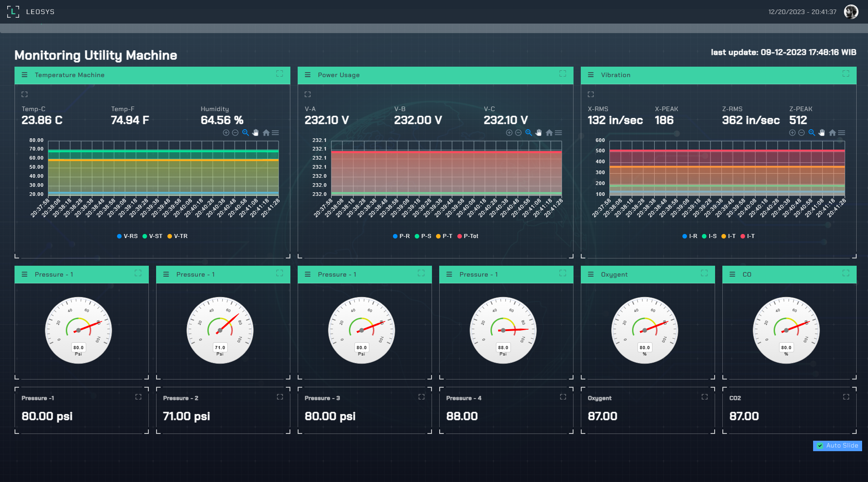Expand the Oxygent gauge panel fullscreen
This screenshot has width=868, height=482.
704,273
